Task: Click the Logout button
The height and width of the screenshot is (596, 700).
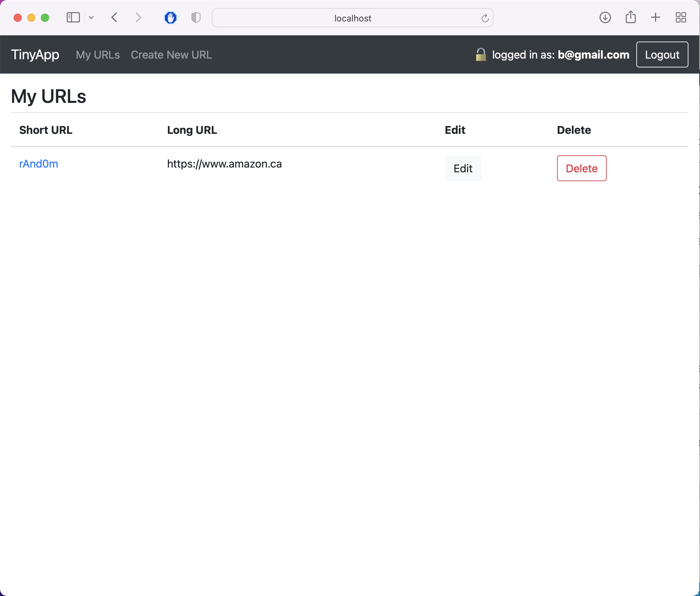Action: (x=662, y=55)
